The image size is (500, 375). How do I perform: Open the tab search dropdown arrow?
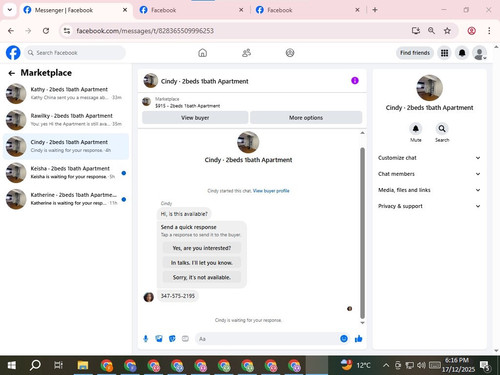10,10
